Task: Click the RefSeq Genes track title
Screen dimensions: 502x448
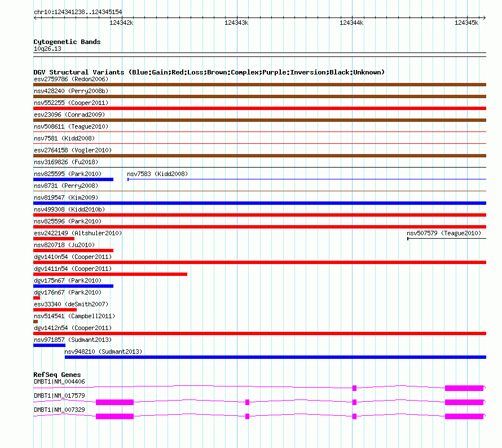Action: 57,374
